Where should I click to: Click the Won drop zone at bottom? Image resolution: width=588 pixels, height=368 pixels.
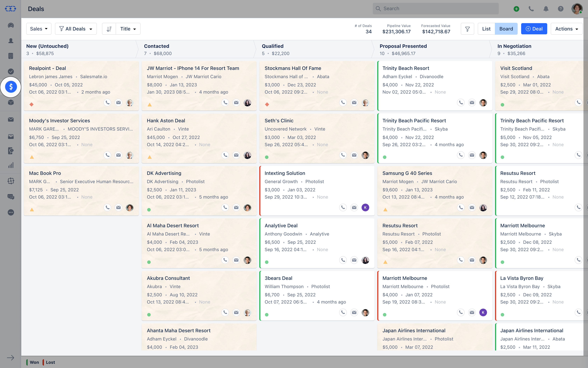33,362
